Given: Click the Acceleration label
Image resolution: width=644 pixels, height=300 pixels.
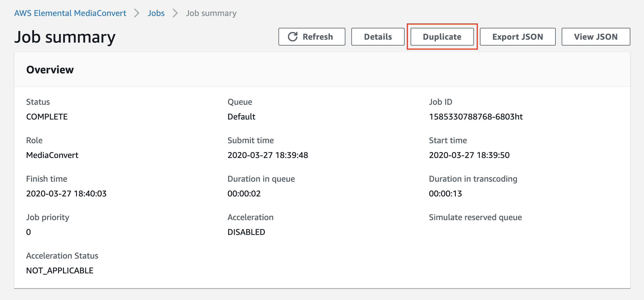Looking at the screenshot, I should [251, 217].
